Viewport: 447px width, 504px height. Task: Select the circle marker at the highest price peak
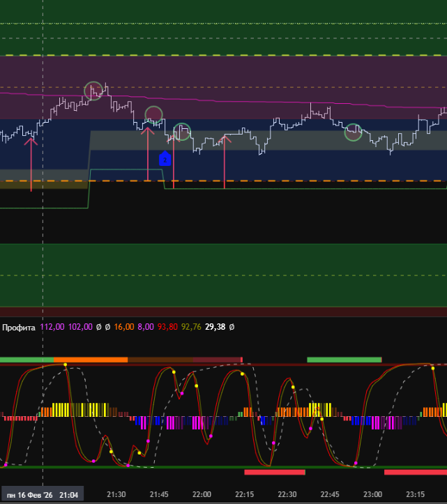(93, 91)
